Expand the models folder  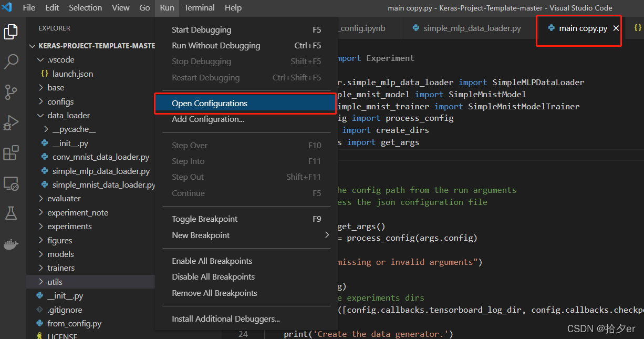point(41,254)
